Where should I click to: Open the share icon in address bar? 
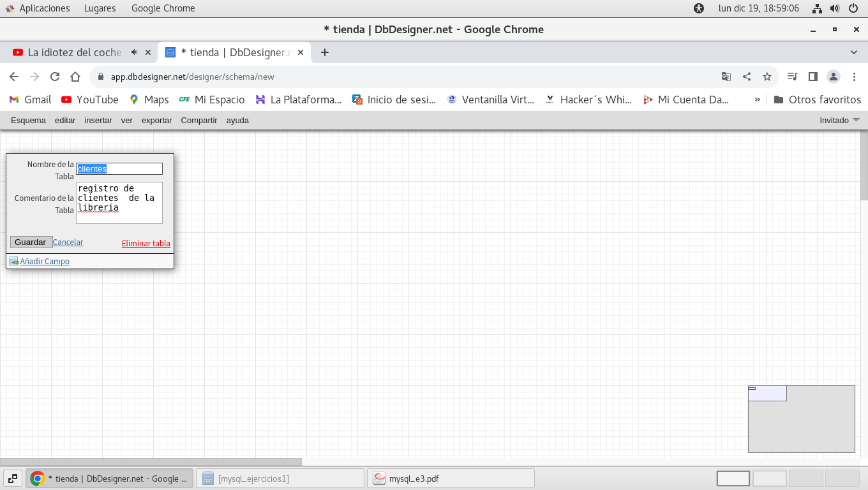[x=747, y=77]
